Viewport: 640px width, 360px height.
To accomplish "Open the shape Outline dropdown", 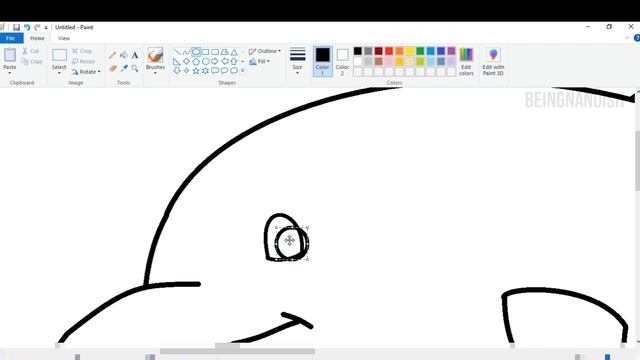I will 265,51.
